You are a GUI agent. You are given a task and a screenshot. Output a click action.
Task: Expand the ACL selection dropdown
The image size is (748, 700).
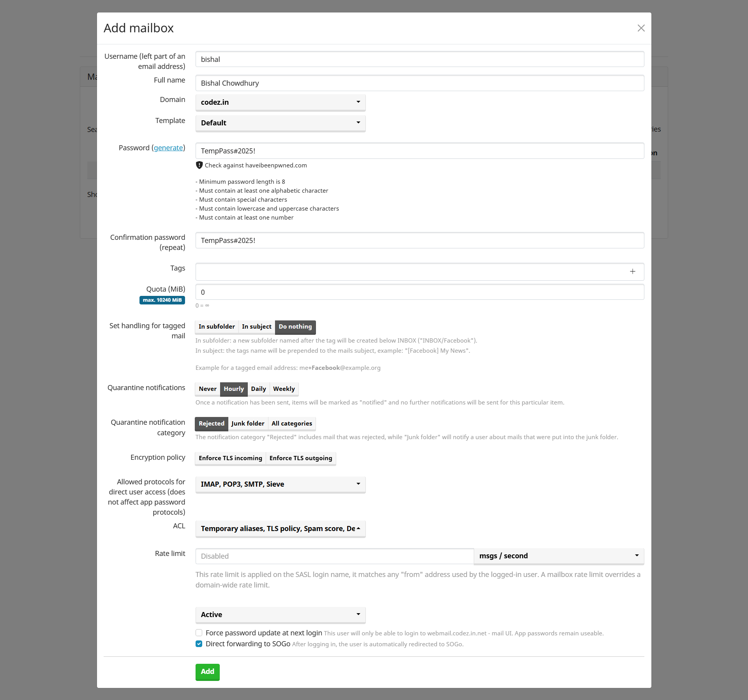(x=280, y=529)
